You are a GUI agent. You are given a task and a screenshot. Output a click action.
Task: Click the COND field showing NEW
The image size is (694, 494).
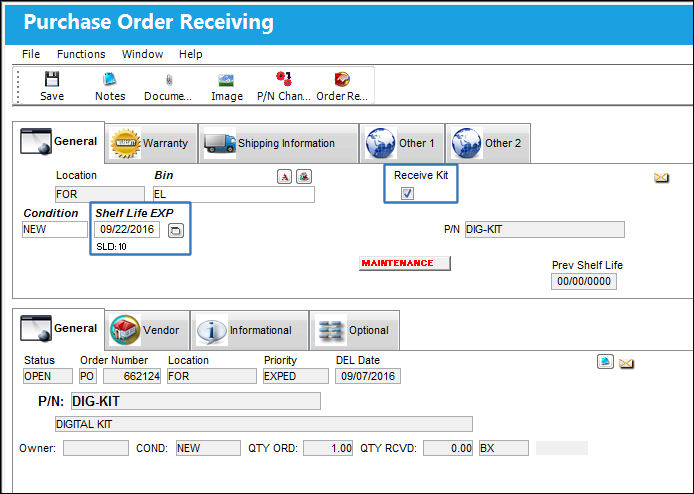click(208, 448)
